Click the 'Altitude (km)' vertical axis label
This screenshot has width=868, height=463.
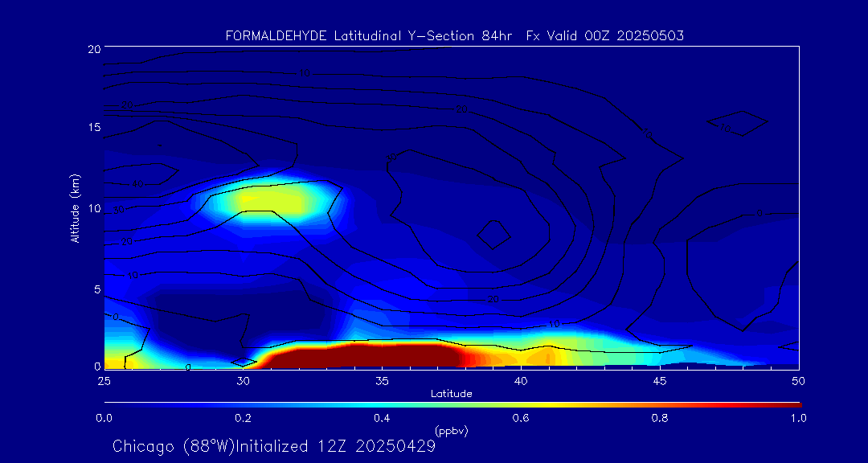(x=74, y=207)
